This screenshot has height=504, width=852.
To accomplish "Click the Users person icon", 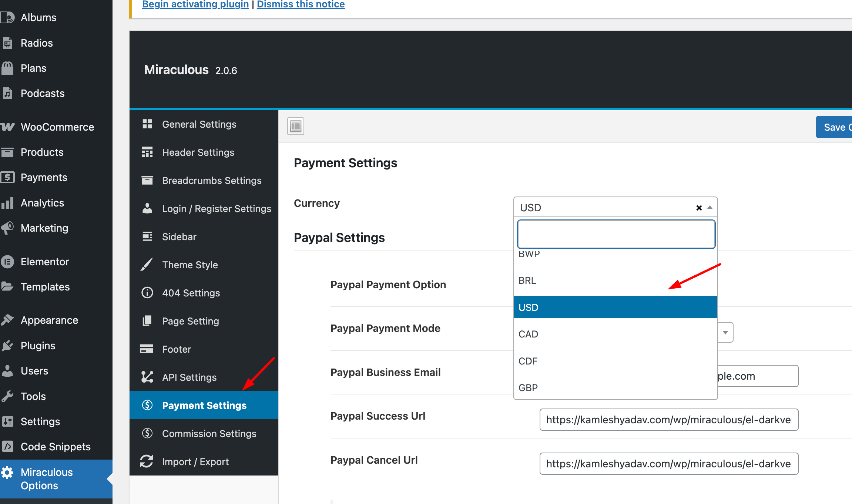I will 7,371.
